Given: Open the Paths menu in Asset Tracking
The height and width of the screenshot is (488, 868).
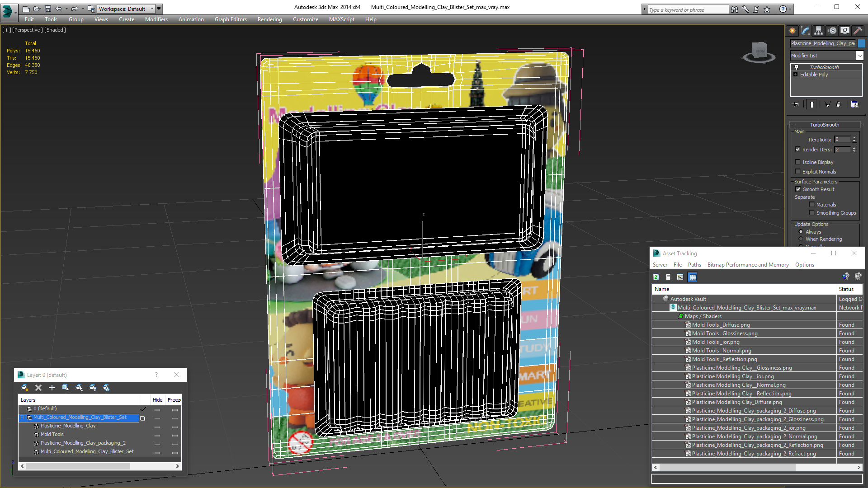Looking at the screenshot, I should coord(694,265).
